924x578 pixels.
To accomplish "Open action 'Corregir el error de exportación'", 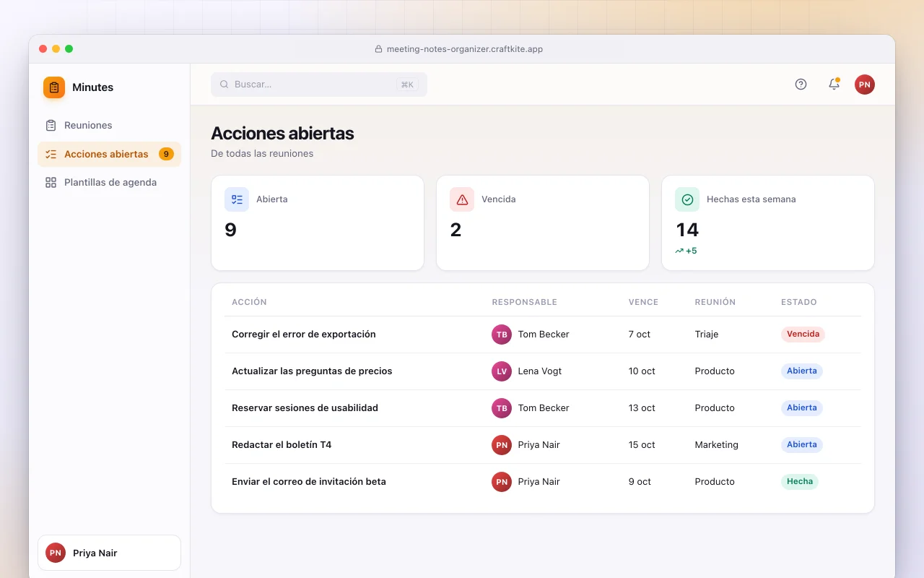I will click(x=304, y=335).
